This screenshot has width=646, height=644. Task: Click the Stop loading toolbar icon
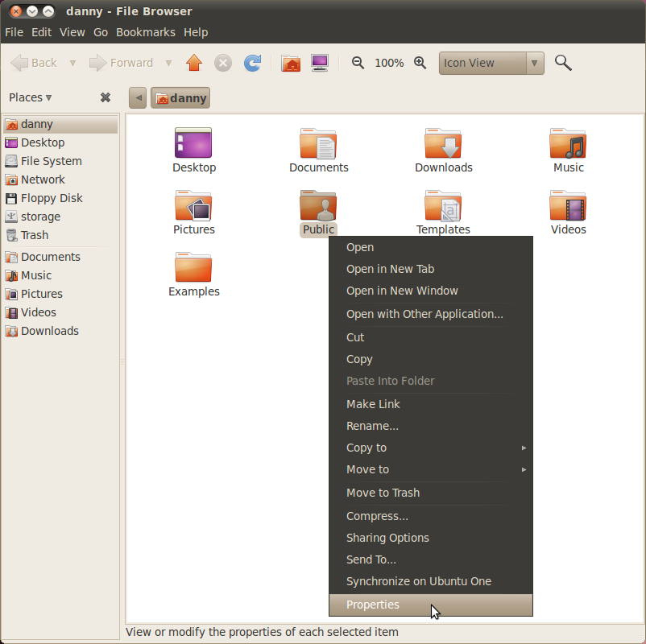click(223, 63)
